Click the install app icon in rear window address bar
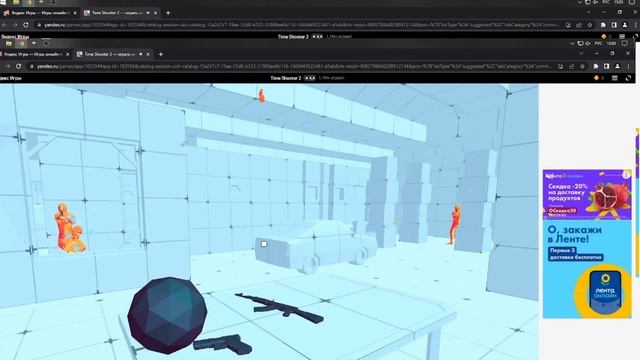Image resolution: width=640 pixels, height=360 pixels. click(x=568, y=25)
